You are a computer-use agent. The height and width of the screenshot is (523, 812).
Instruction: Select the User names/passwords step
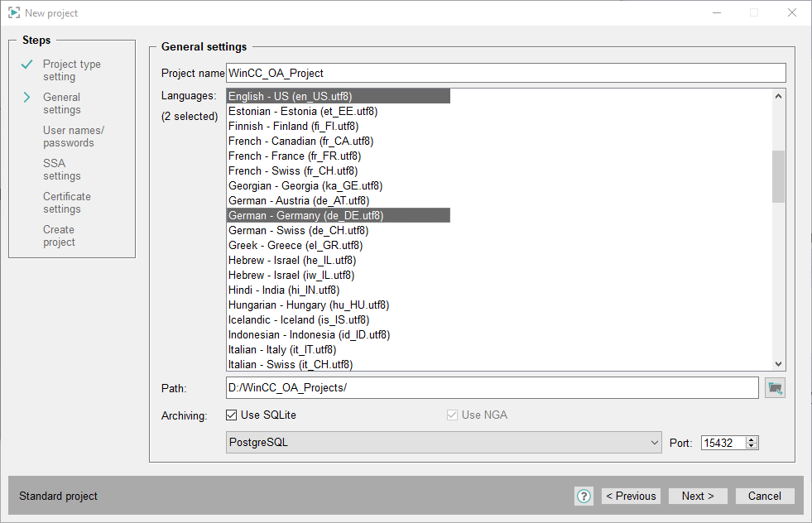(x=74, y=137)
